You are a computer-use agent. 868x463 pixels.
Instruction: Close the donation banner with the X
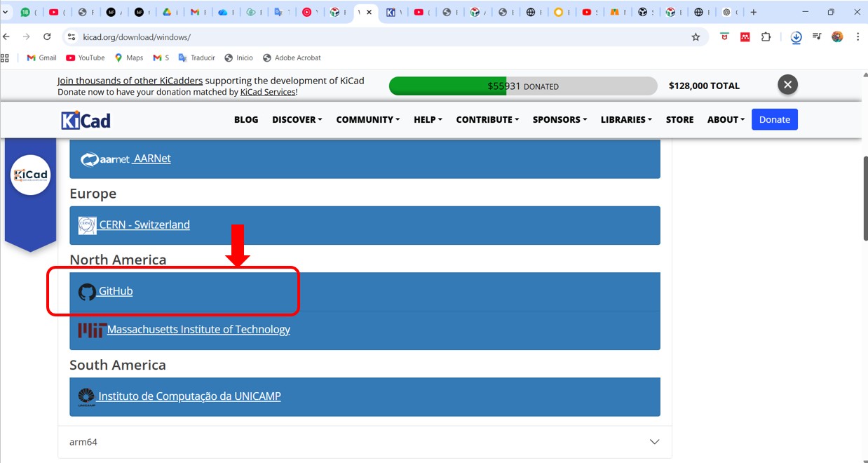point(787,85)
